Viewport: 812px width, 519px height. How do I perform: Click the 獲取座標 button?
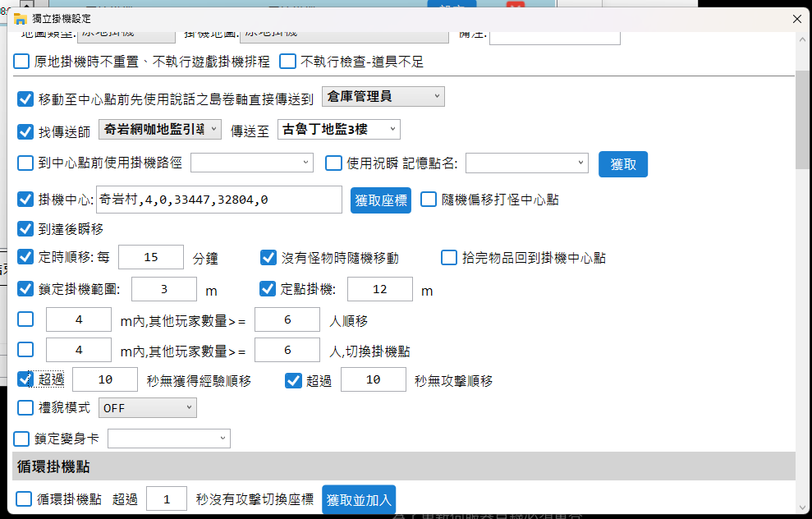pos(380,200)
